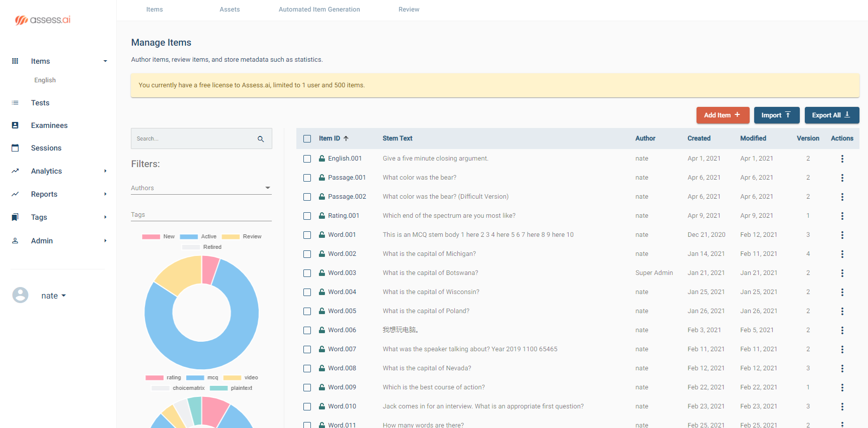The height and width of the screenshot is (428, 868).
Task: Click the lock icon for Rating.001
Action: 322,216
